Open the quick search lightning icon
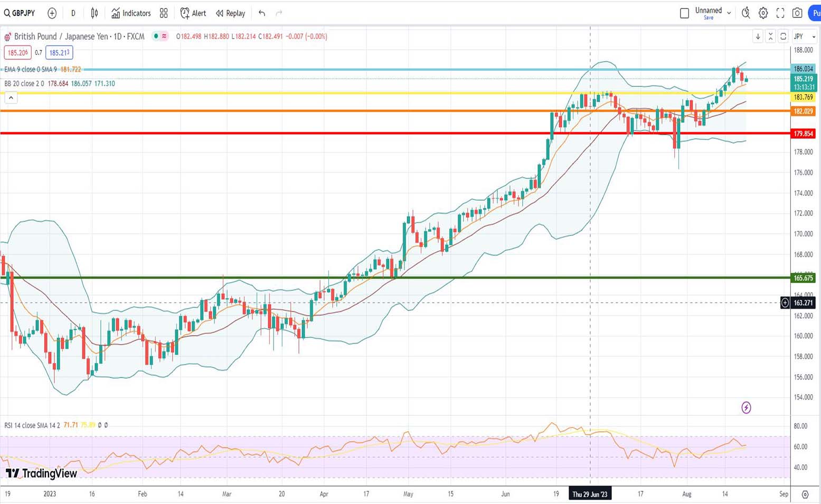Image resolution: width=821 pixels, height=504 pixels. [x=745, y=13]
